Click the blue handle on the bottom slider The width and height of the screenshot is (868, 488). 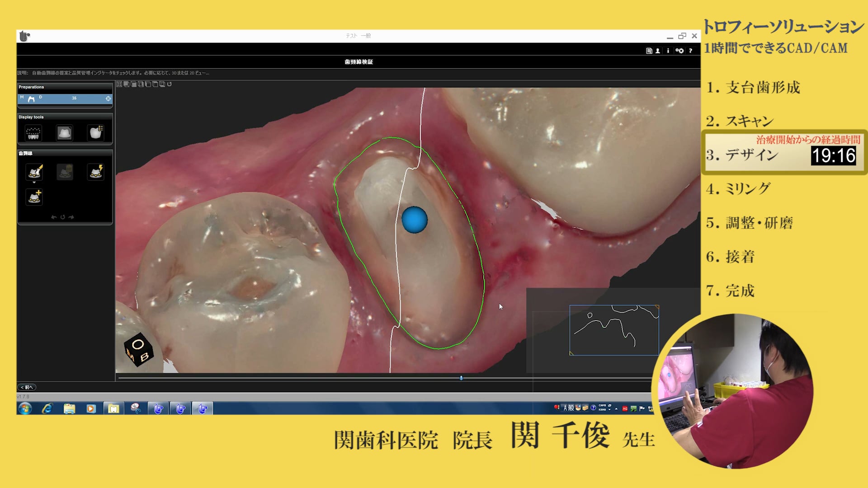tap(461, 378)
